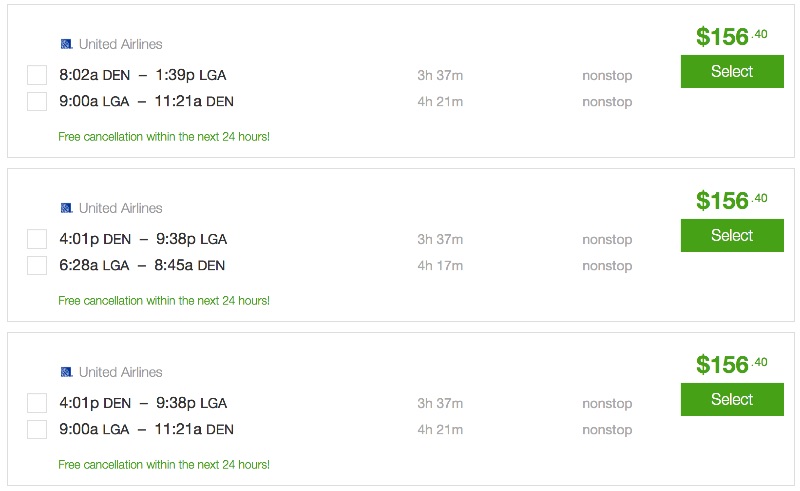Click the $156.40 price on the third result
The height and width of the screenshot is (491, 800).
[x=730, y=364]
